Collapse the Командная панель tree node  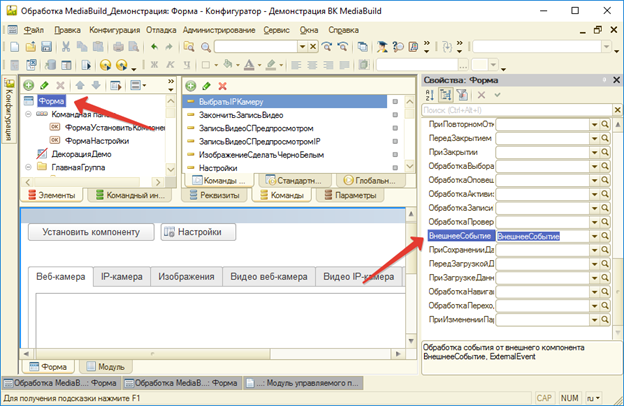pos(29,115)
